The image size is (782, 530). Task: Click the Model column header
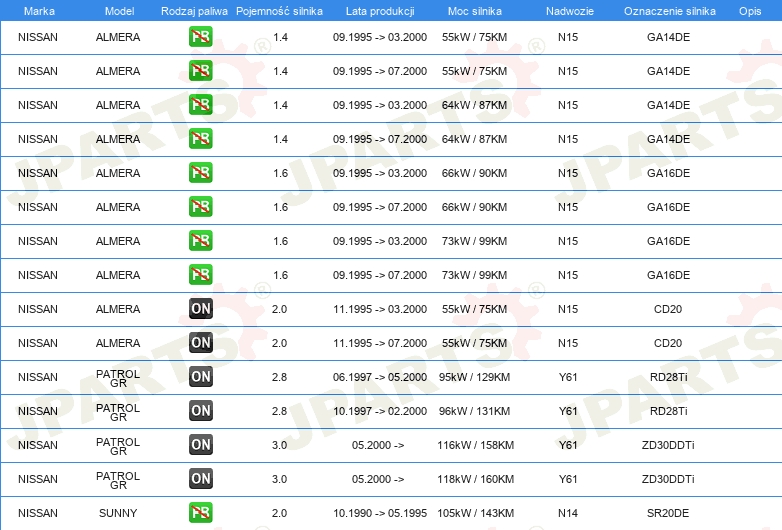coord(119,11)
